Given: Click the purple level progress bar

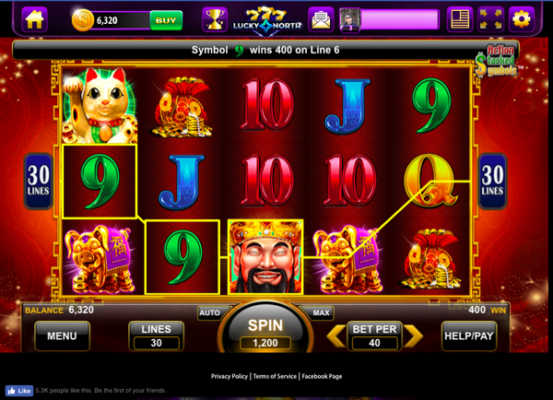Looking at the screenshot, I should (400, 19).
